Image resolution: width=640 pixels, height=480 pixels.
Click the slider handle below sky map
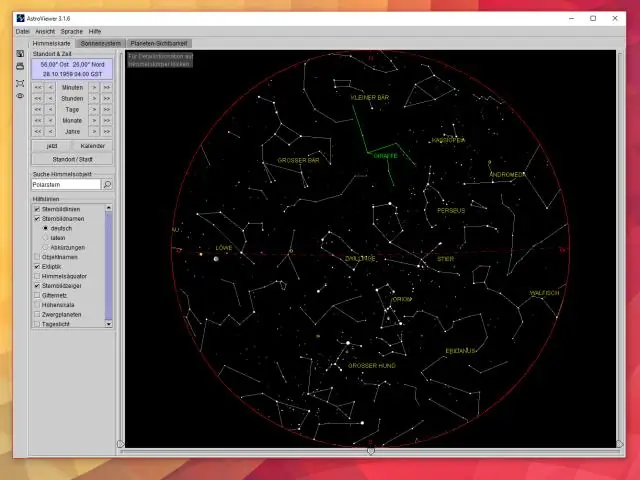[371, 451]
